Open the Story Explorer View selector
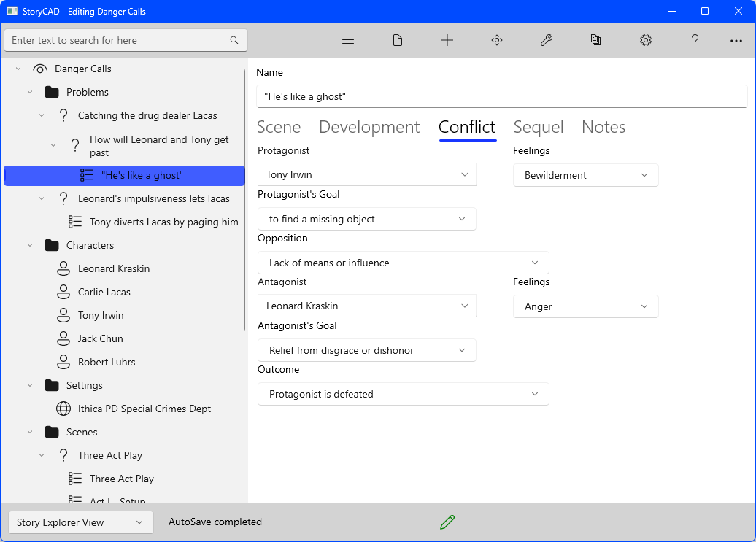Viewport: 756px width, 542px height. pyautogui.click(x=80, y=522)
